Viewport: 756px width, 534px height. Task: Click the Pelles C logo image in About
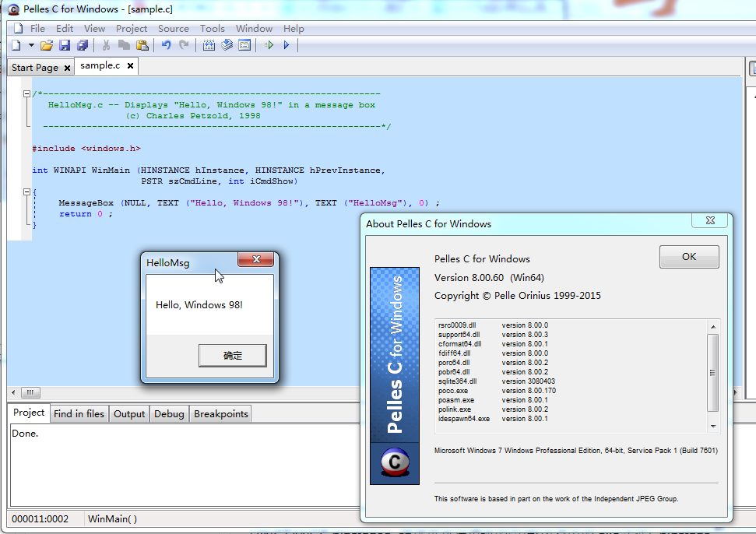[395, 376]
